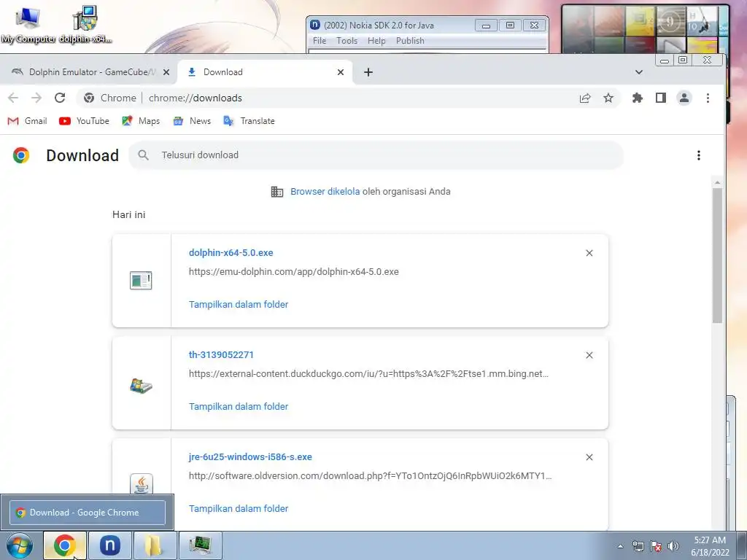Open the new tab plus button
The height and width of the screenshot is (560, 747).
pos(368,72)
